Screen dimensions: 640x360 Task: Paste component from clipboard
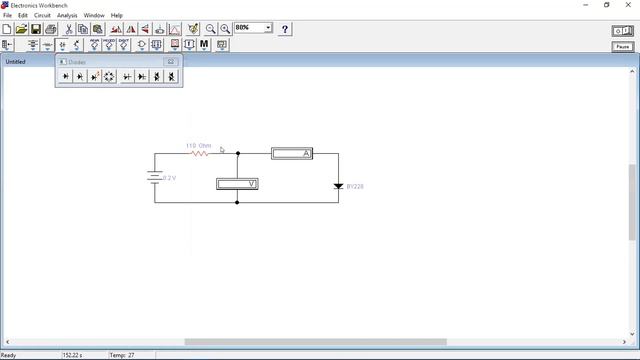(98, 29)
